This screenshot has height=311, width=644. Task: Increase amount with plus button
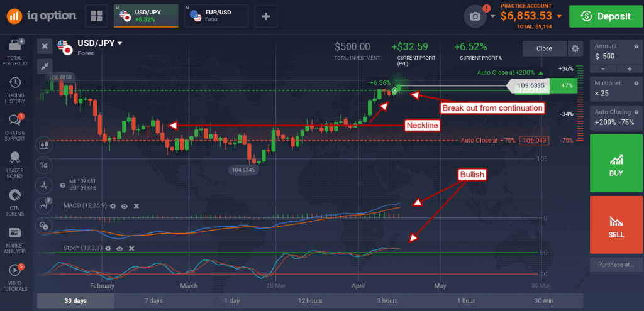[x=630, y=69]
